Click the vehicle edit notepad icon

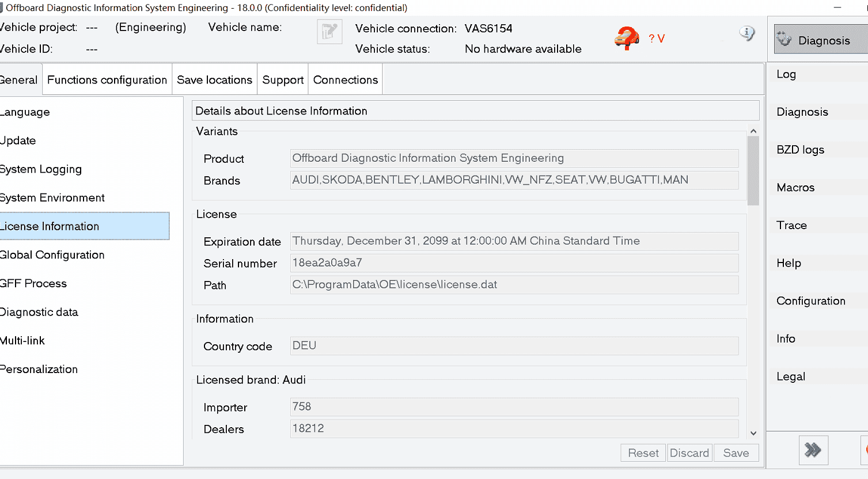(329, 32)
